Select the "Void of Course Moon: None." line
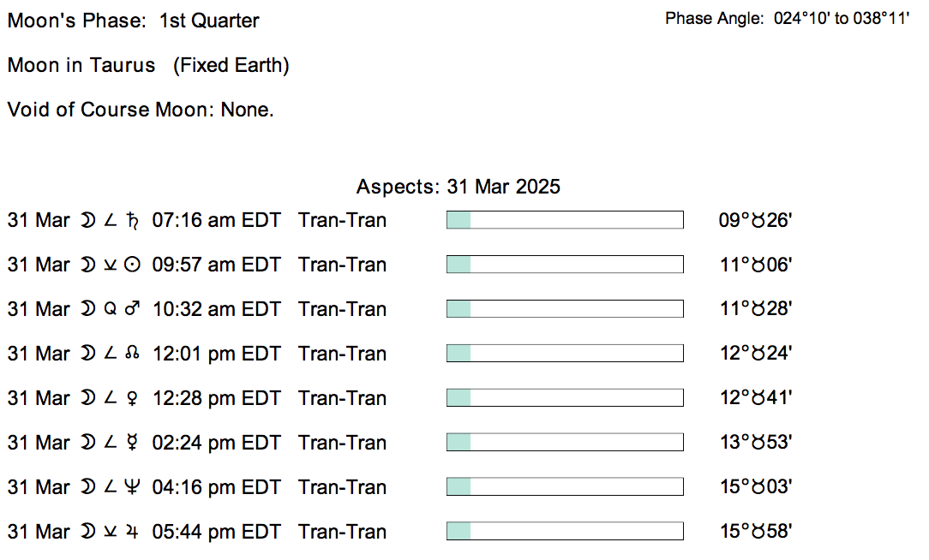The width and height of the screenshot is (929, 560). click(141, 110)
